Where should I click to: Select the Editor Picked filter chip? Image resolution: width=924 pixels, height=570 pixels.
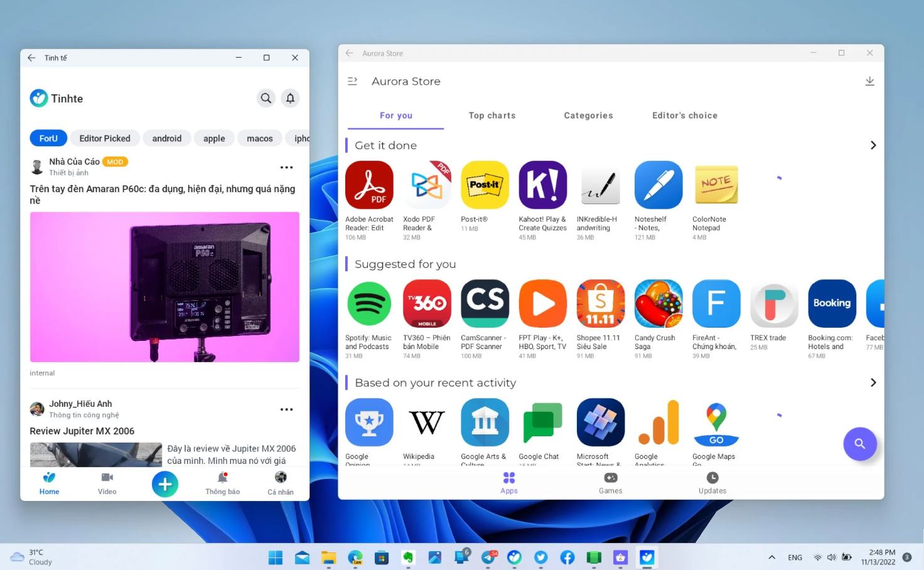pos(105,138)
